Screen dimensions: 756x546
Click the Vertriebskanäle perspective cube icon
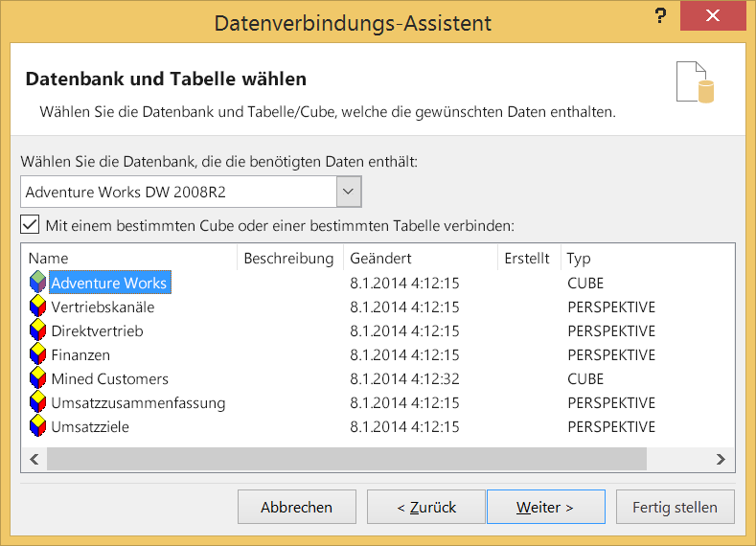37,307
